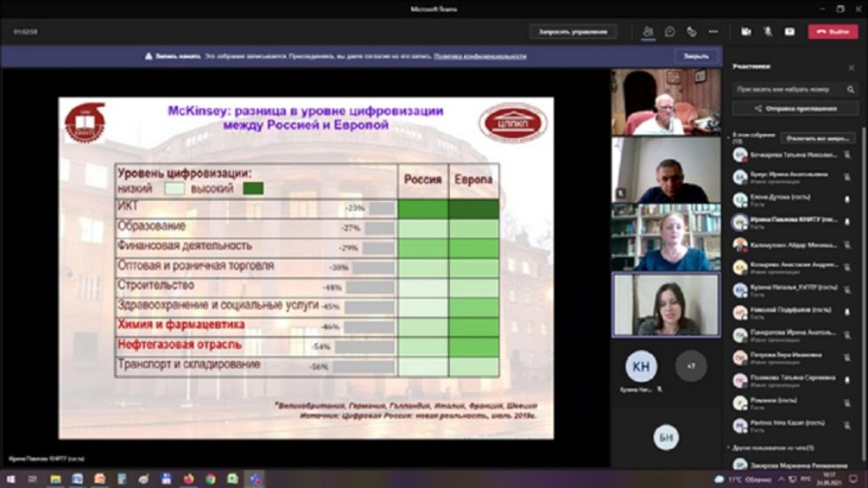Open the Политика конфиденциальности link
The height and width of the screenshot is (488, 868).
(480, 56)
